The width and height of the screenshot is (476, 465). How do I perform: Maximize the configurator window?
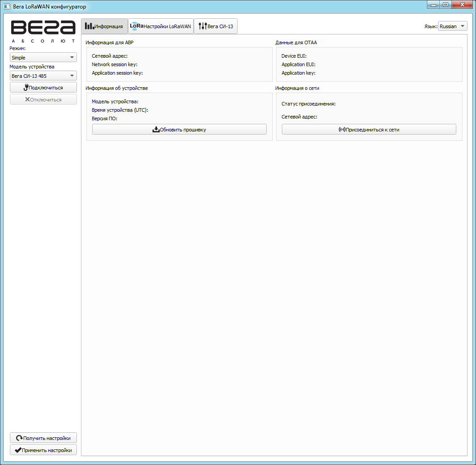coord(445,4)
